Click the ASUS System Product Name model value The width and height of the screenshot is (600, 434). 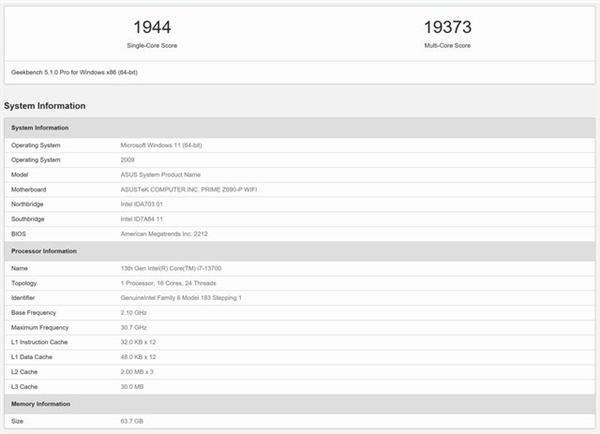[x=160, y=175]
